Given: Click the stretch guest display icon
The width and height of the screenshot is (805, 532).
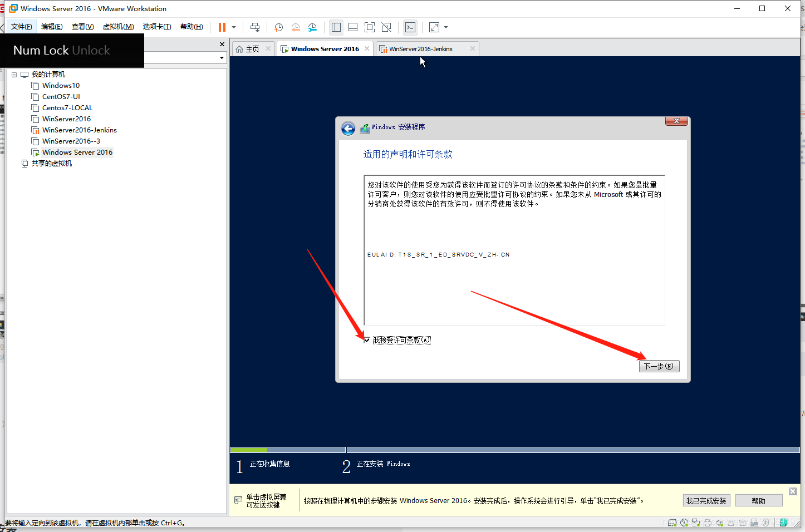Looking at the screenshot, I should point(434,27).
